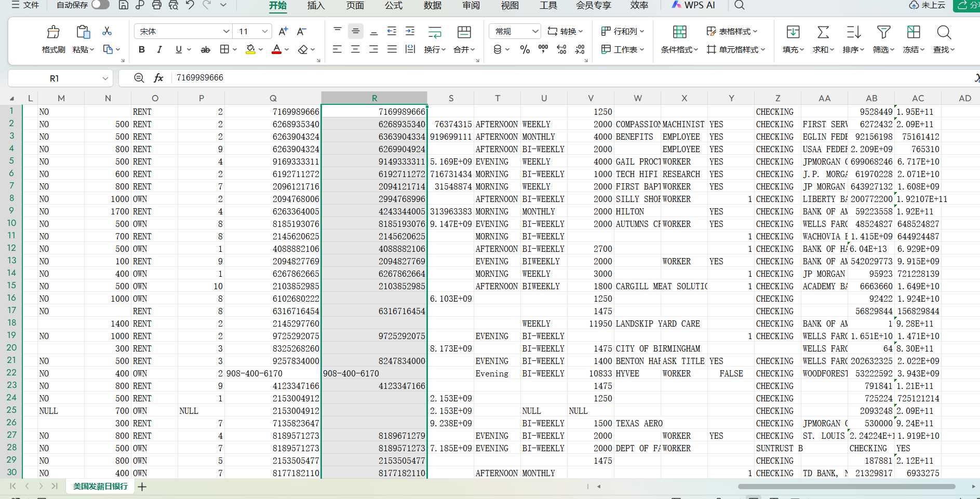Click the cell borders icon
The width and height of the screenshot is (980, 499).
pyautogui.click(x=224, y=49)
